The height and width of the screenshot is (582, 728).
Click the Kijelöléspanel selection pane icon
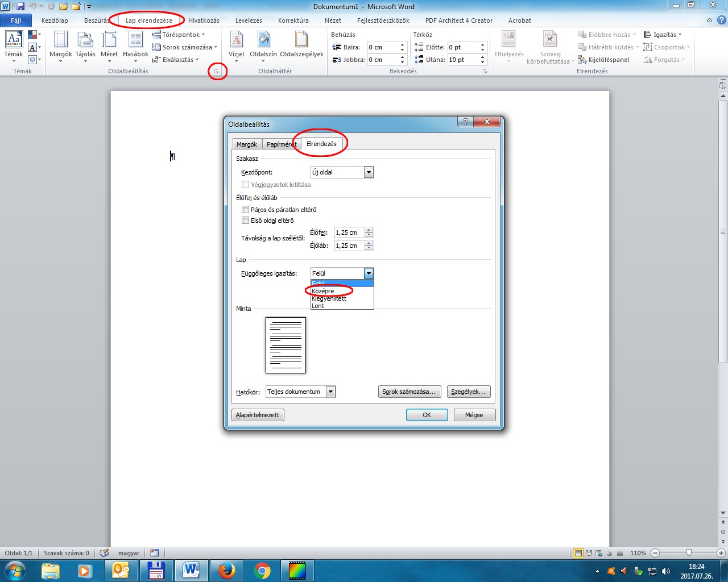(582, 60)
